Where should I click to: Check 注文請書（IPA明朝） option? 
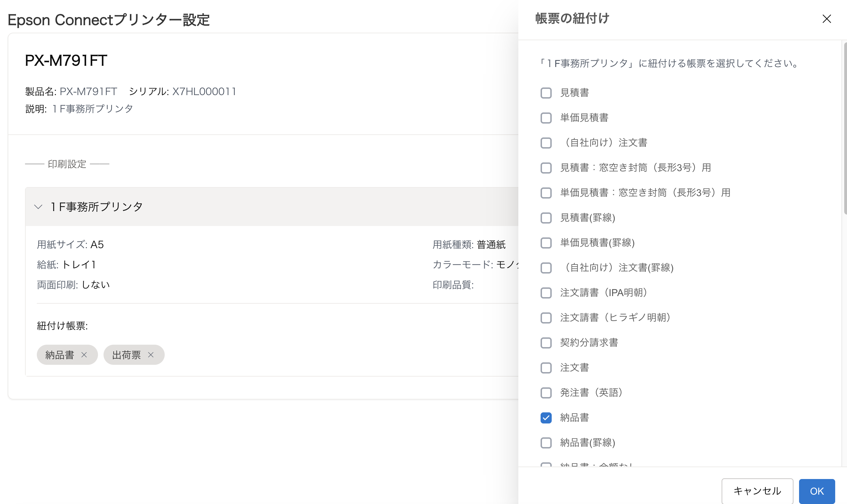coord(546,293)
